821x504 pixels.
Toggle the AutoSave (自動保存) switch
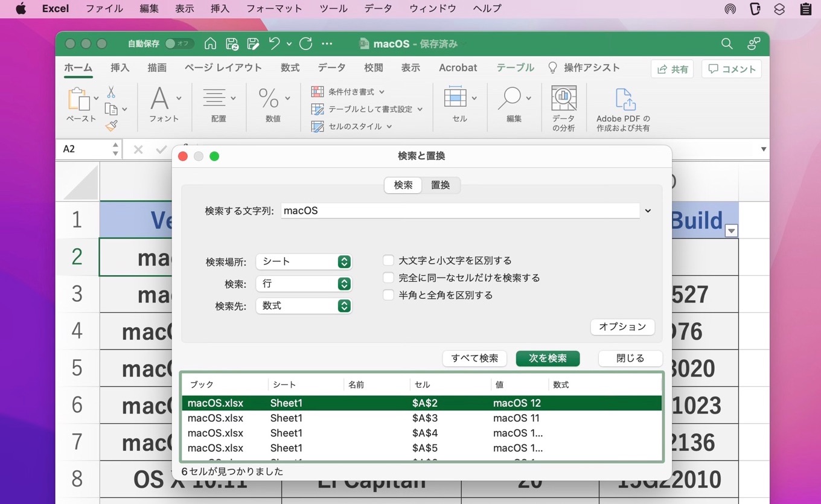[x=179, y=43]
